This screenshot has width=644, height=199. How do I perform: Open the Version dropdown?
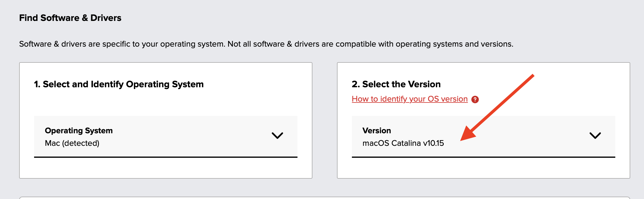click(483, 136)
